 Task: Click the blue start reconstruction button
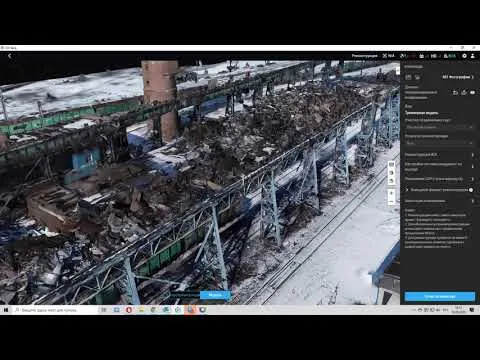pos(439,296)
